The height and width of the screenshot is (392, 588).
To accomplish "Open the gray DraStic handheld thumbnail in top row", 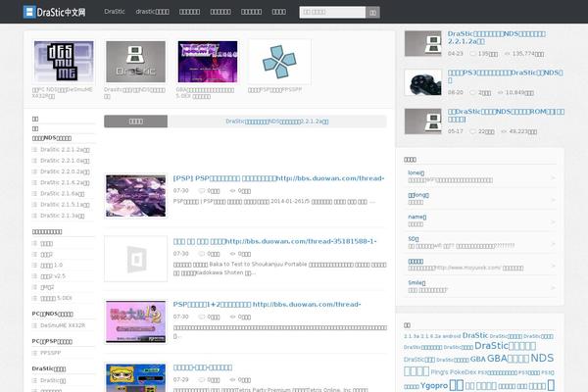I will 136,62.
